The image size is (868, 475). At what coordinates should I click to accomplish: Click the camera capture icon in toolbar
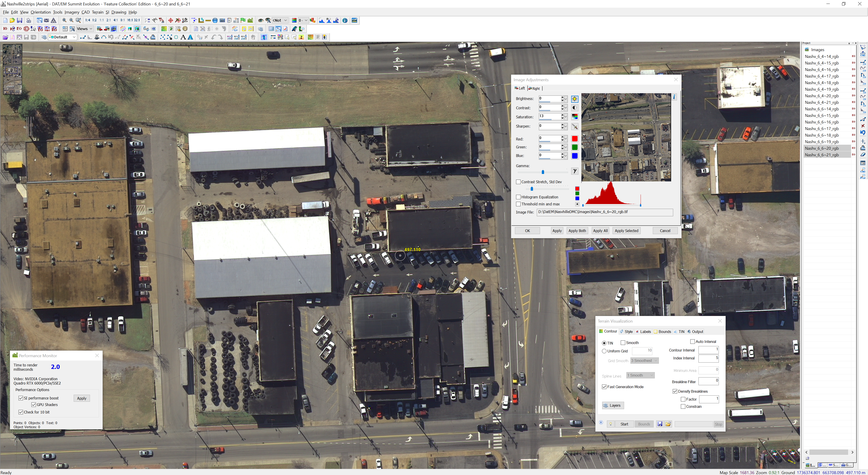tap(47, 21)
